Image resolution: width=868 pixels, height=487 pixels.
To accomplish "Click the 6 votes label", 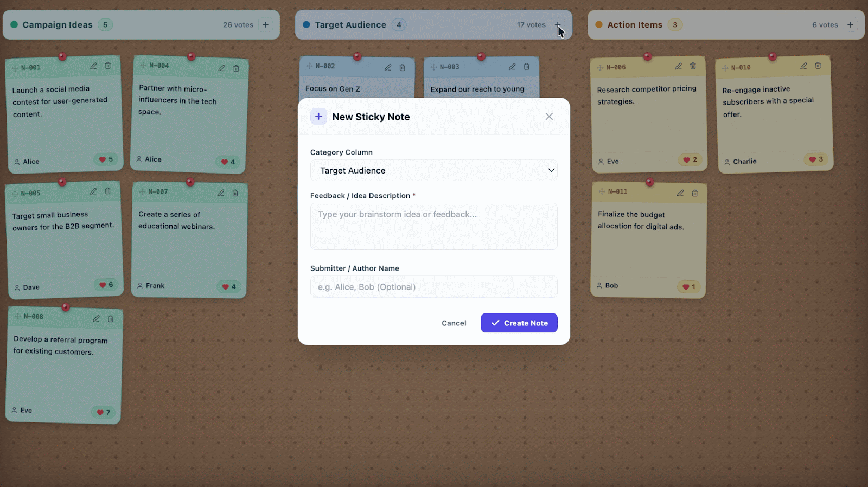I will [825, 25].
